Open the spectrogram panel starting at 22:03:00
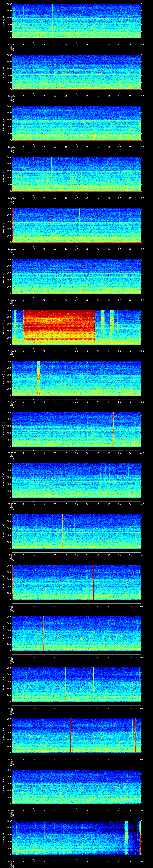This screenshot has width=153, height=868. click(77, 123)
